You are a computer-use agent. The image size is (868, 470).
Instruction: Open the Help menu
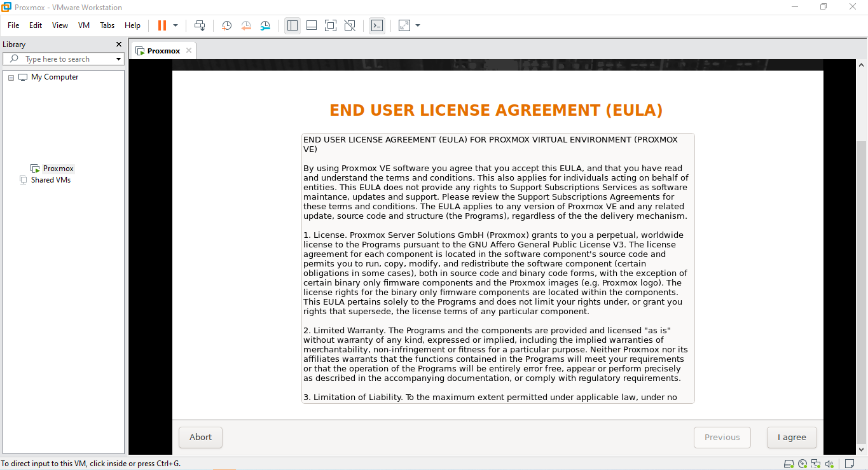pos(132,25)
